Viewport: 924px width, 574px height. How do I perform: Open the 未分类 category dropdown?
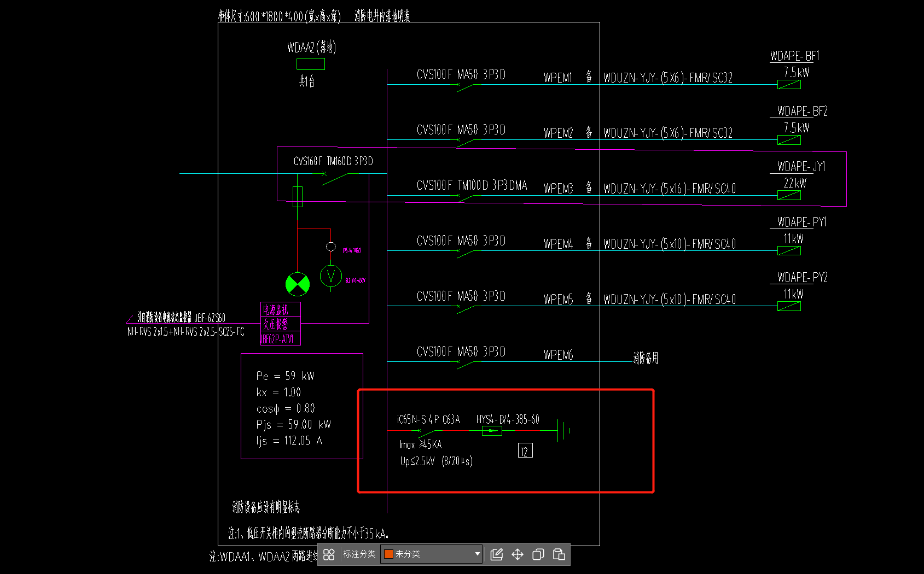(432, 554)
